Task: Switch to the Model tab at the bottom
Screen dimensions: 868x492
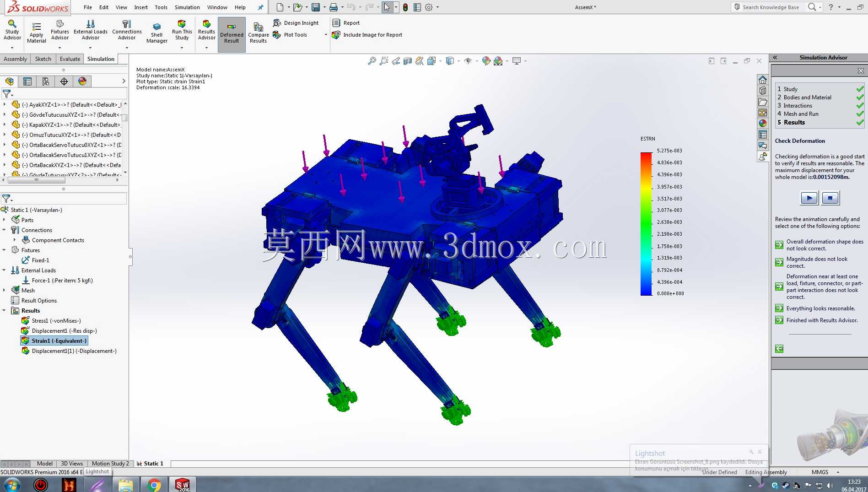Action: click(44, 464)
